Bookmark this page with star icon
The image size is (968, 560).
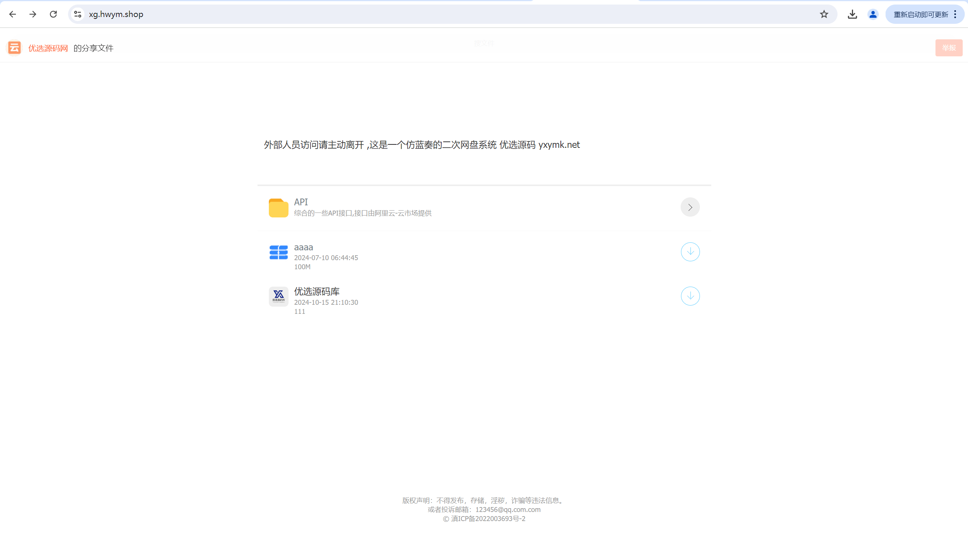[824, 14]
